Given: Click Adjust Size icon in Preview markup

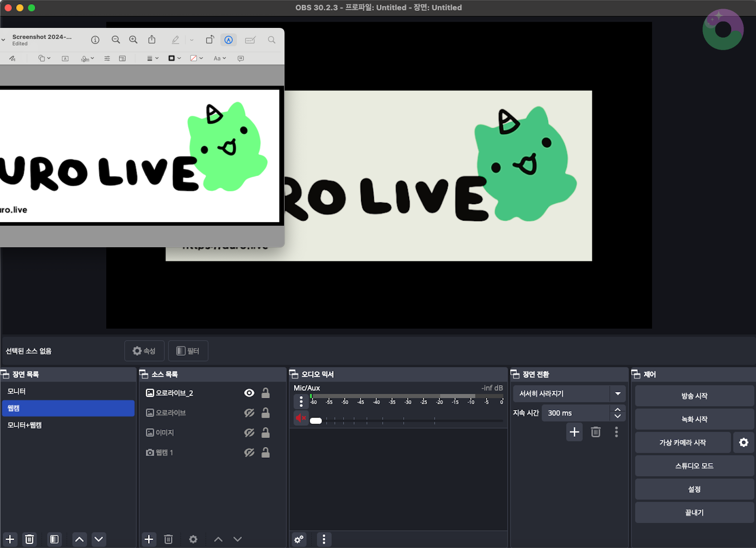Looking at the screenshot, I should point(122,58).
